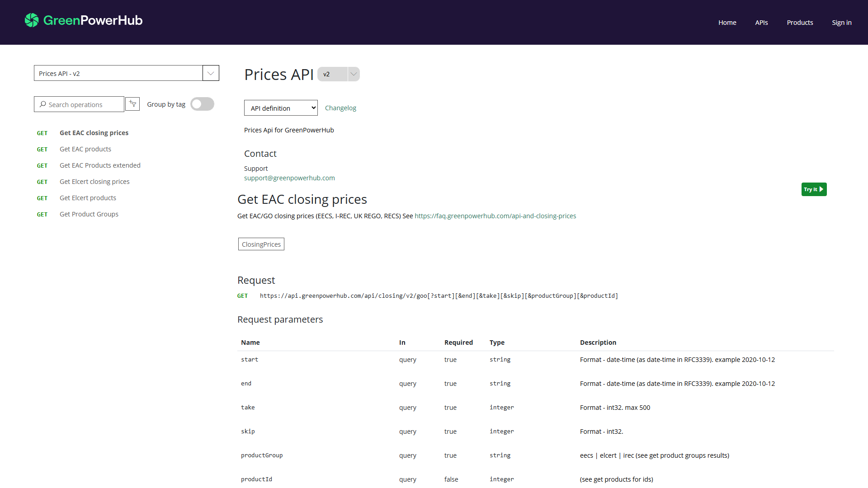Click the 'Request parameters' heading
868x488 pixels.
(280, 319)
